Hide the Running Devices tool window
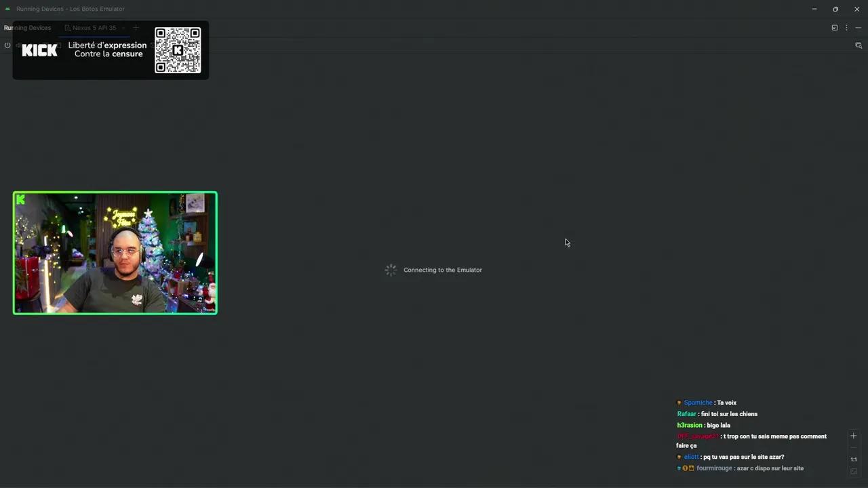 coord(858,28)
